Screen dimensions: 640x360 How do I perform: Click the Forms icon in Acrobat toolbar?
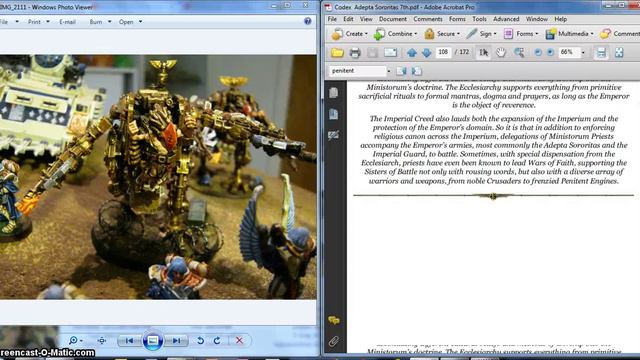coord(508,34)
